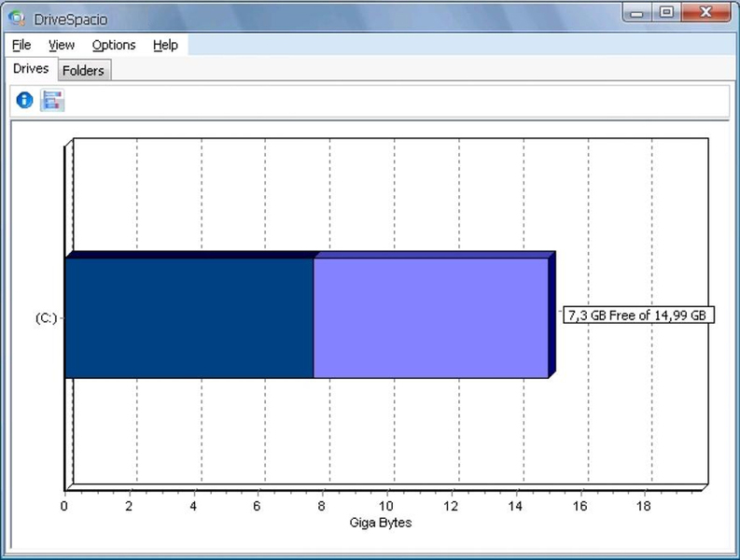The height and width of the screenshot is (560, 740).
Task: Toggle the bar chart view icon
Action: point(52,100)
